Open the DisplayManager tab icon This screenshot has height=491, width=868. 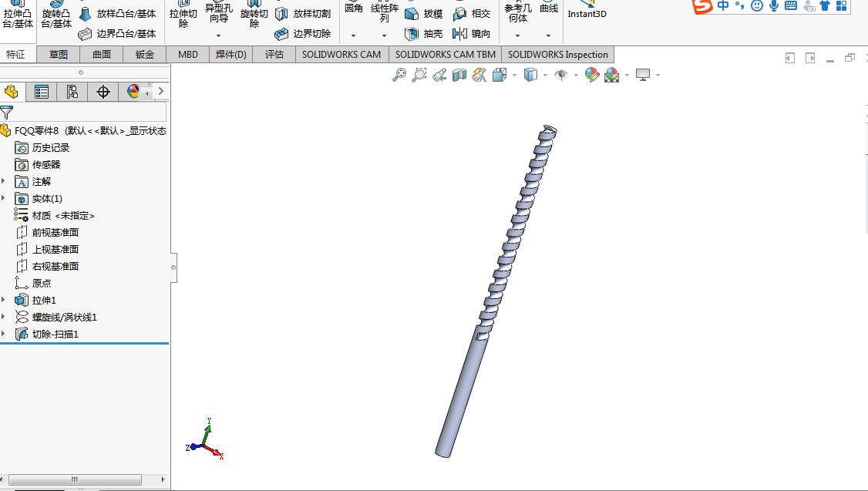pyautogui.click(x=133, y=91)
